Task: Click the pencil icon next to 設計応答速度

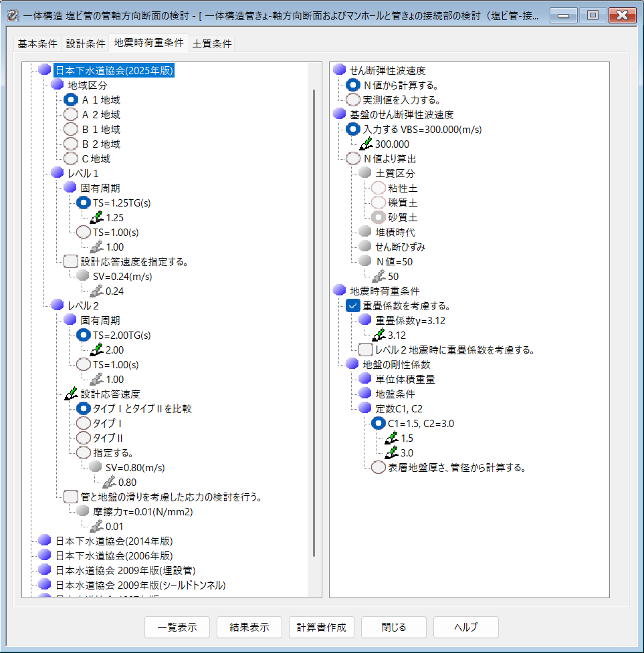Action: pos(71,394)
